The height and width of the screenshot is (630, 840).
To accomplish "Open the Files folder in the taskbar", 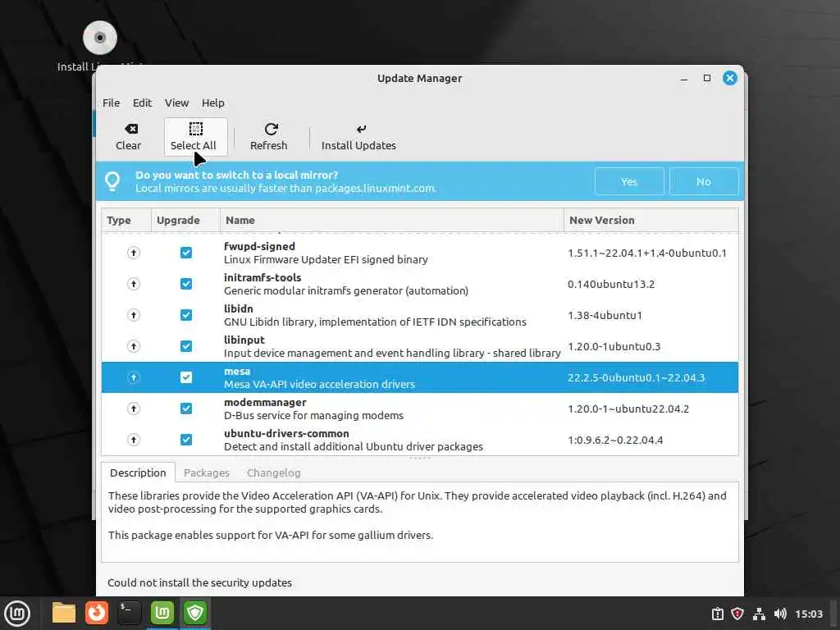I will click(x=64, y=613).
